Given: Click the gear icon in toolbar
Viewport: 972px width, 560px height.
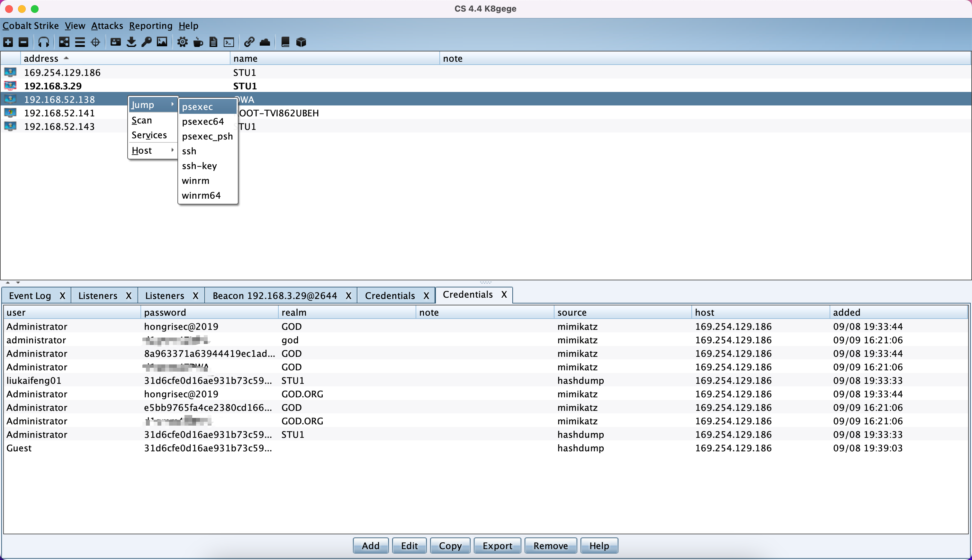Looking at the screenshot, I should [182, 42].
